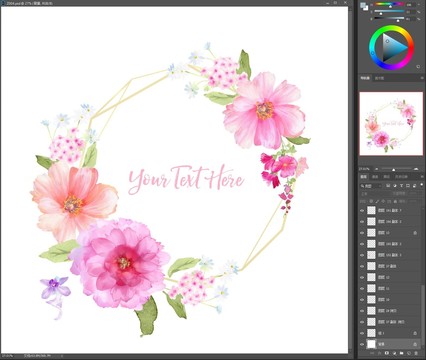Filter layers by adjustment layer icon
Image resolution: width=426 pixels, height=360 pixels.
pyautogui.click(x=395, y=186)
